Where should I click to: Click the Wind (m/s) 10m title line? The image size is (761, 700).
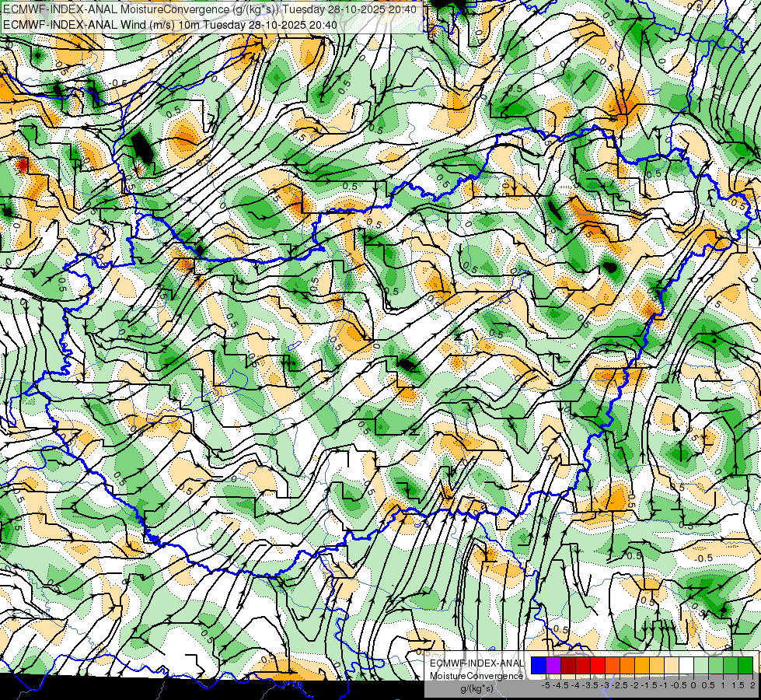click(x=170, y=24)
